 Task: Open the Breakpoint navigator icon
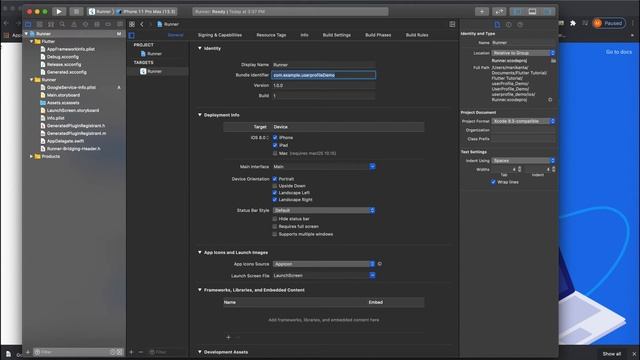(x=108, y=24)
